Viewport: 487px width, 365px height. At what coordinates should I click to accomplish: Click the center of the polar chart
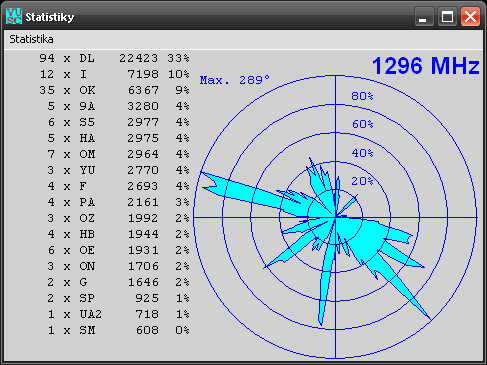click(335, 217)
